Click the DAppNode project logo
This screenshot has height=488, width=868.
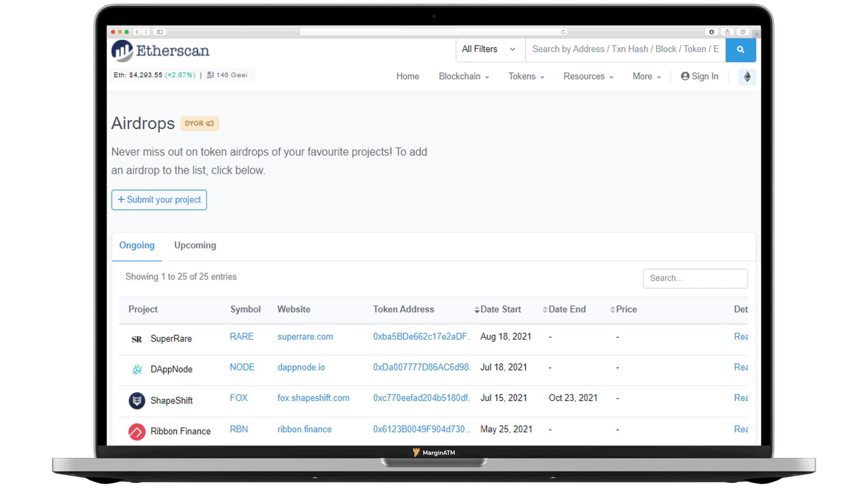click(x=137, y=370)
